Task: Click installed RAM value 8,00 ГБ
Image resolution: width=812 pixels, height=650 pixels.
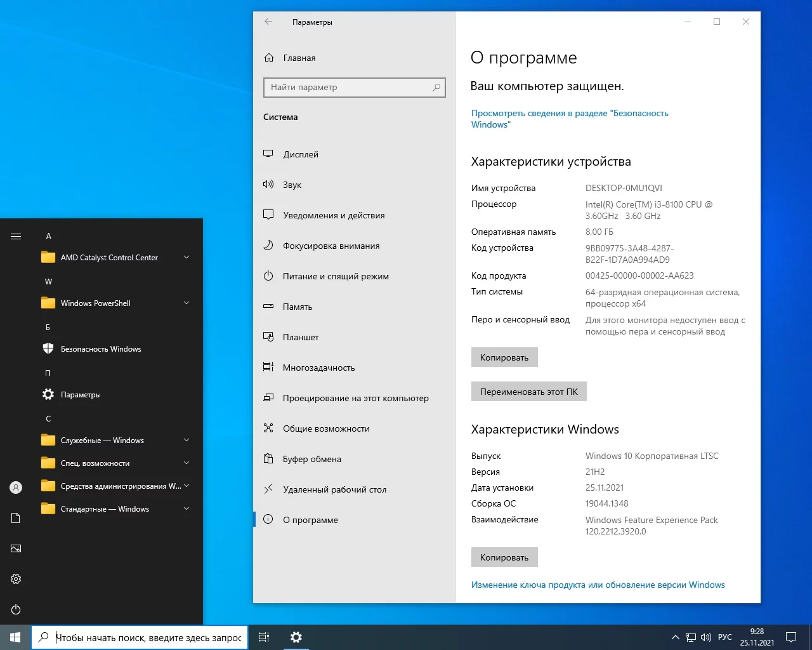Action: click(x=599, y=232)
